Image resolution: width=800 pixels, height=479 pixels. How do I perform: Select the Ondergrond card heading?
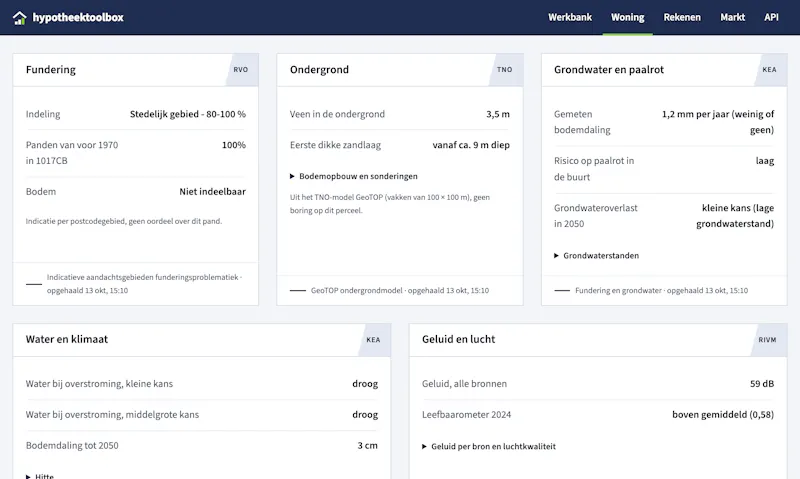pos(319,69)
